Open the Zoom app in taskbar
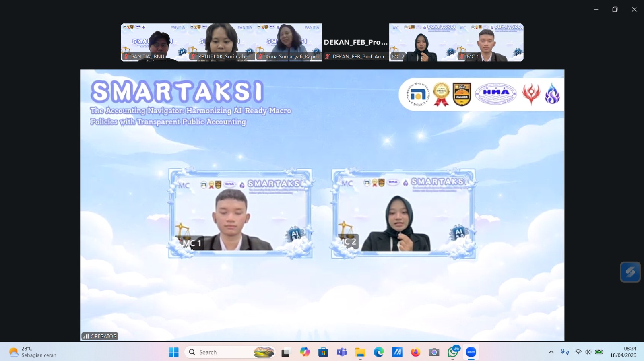The height and width of the screenshot is (361, 644). (x=471, y=352)
